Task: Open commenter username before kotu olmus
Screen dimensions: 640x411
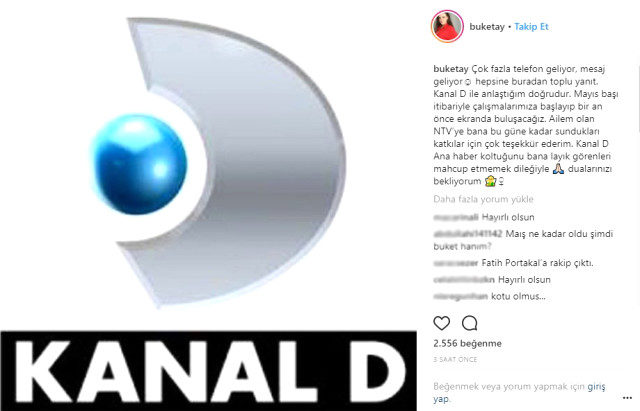Action: click(460, 296)
